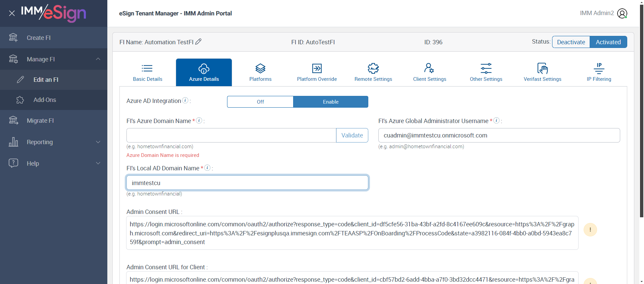Click the Azure Details cloud icon
Viewport: 644px width, 284px height.
click(204, 68)
